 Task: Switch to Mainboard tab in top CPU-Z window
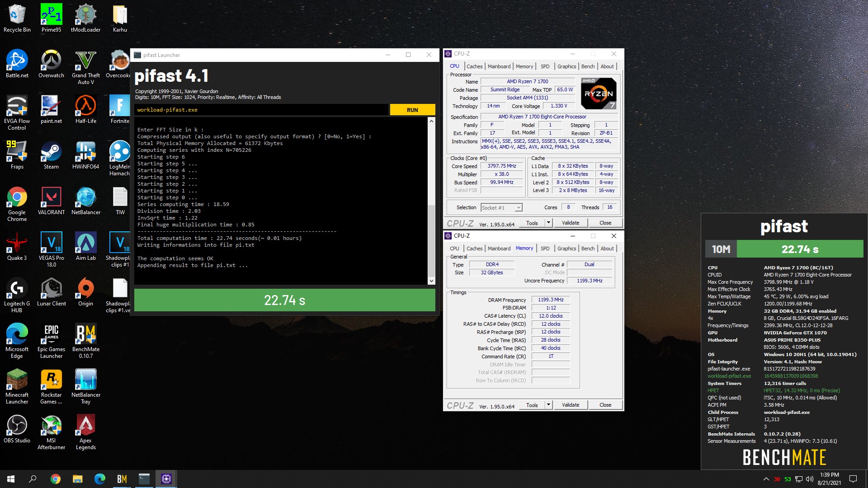point(499,66)
